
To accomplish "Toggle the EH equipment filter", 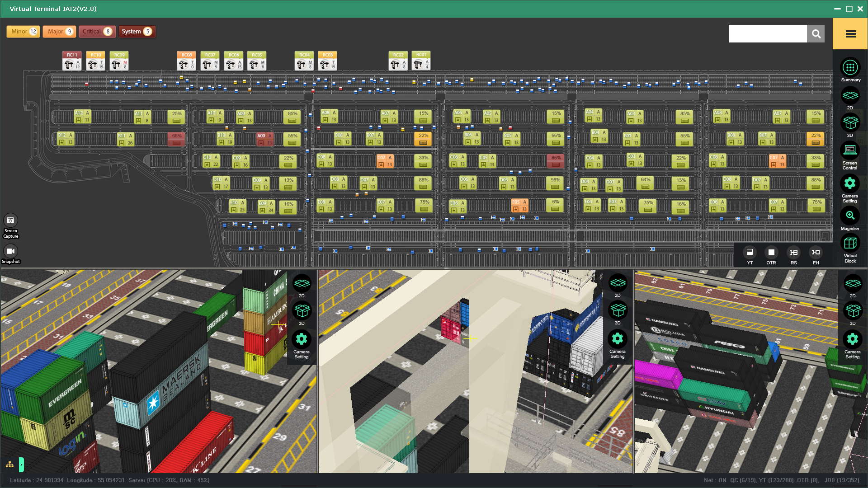I will 816,253.
